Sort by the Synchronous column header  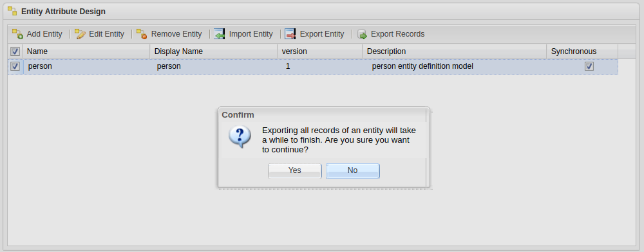pyautogui.click(x=582, y=51)
